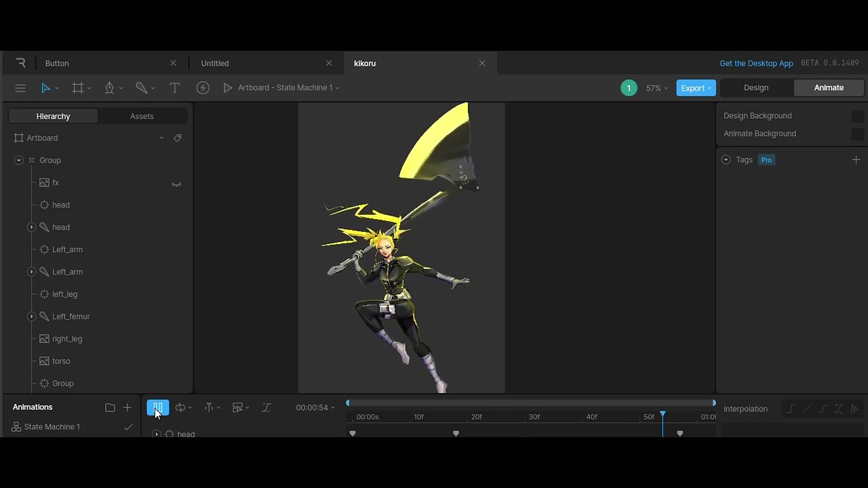Close the kikoru tab
The width and height of the screenshot is (868, 488).
482,63
